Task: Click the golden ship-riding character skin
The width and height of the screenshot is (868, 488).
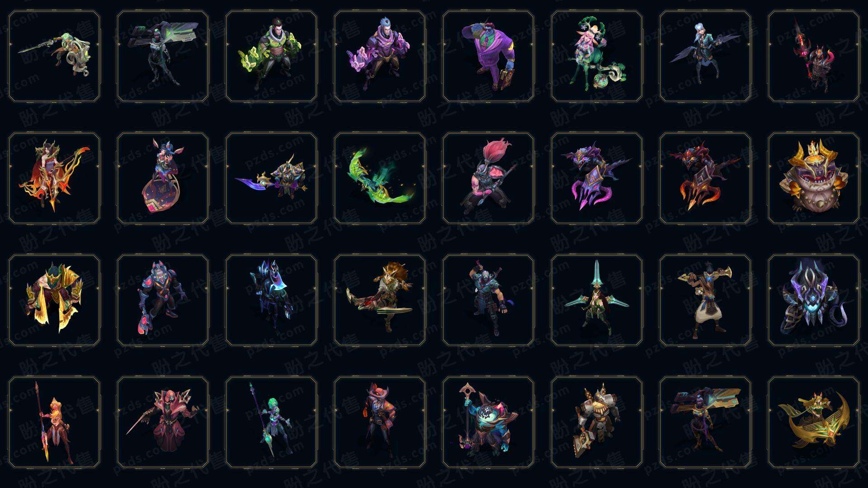Action: (814, 422)
